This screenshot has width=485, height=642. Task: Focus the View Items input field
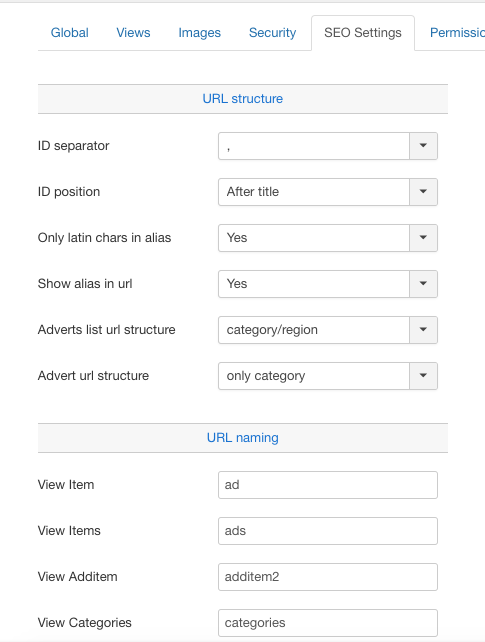pos(328,531)
